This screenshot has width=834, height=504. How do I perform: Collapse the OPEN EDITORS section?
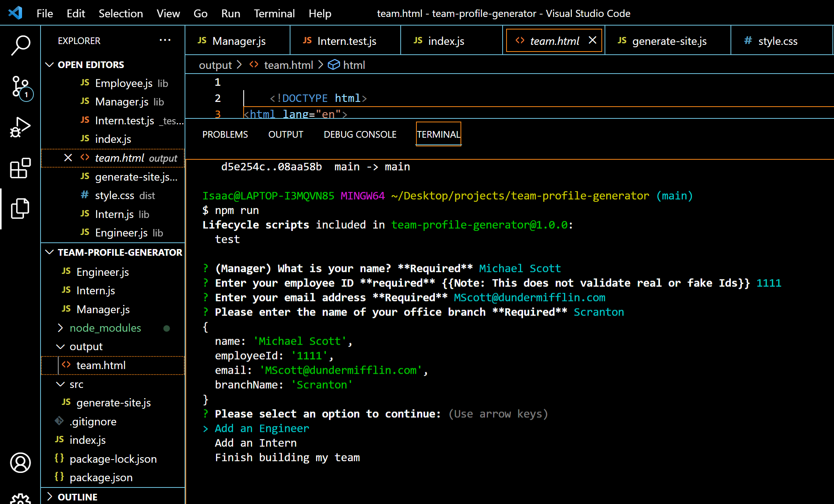50,65
